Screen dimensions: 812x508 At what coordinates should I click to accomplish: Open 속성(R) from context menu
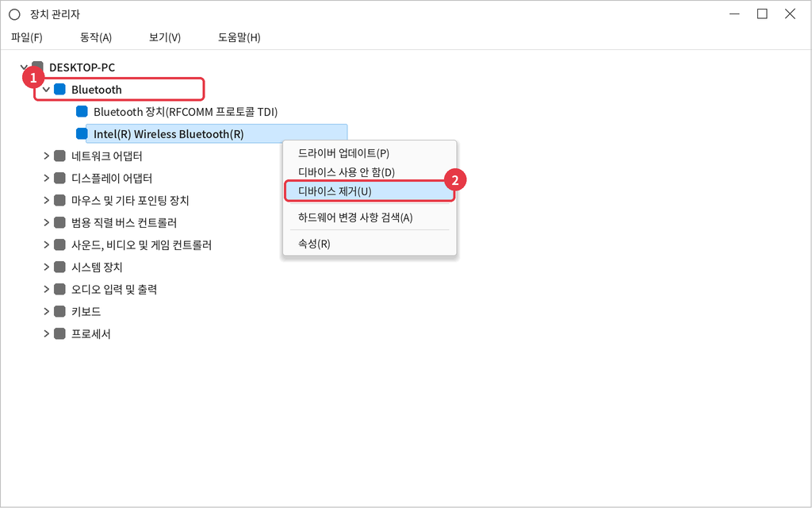[314, 244]
